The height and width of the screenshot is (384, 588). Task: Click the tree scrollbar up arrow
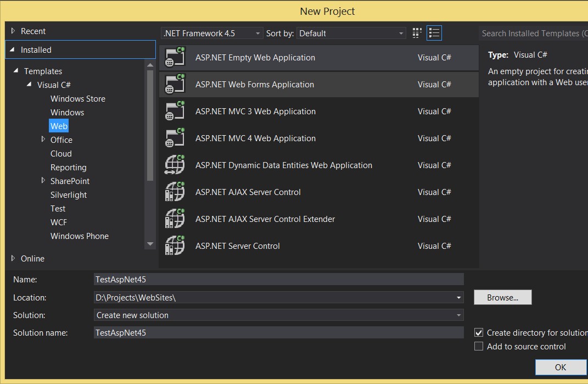150,65
